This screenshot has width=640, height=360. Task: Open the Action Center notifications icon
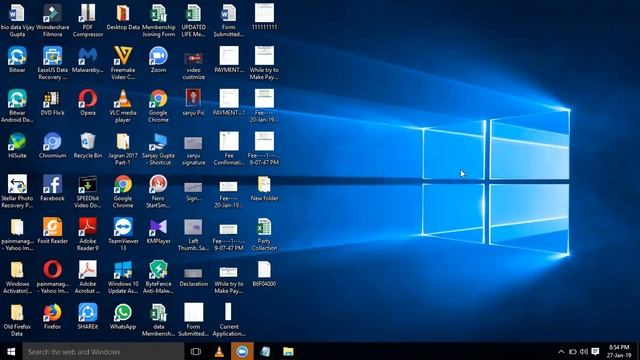click(596, 351)
